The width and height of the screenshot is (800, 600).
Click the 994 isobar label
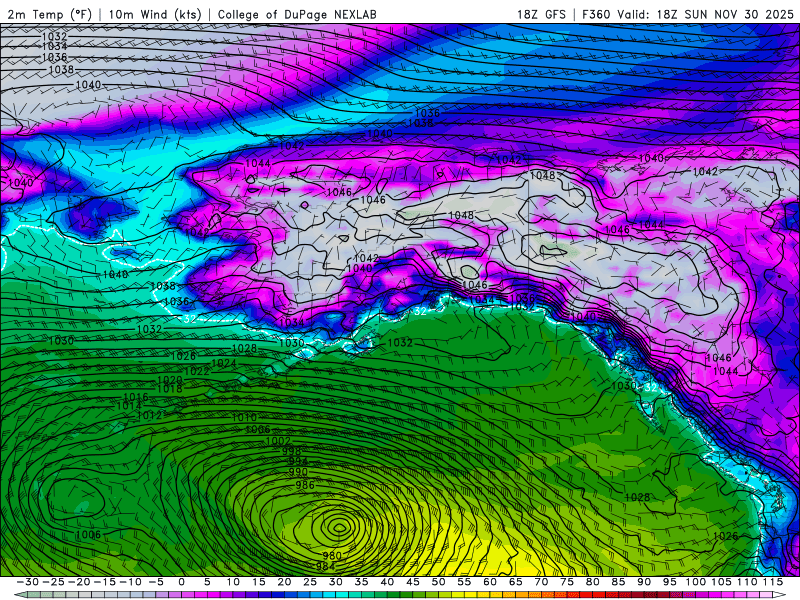(x=298, y=462)
